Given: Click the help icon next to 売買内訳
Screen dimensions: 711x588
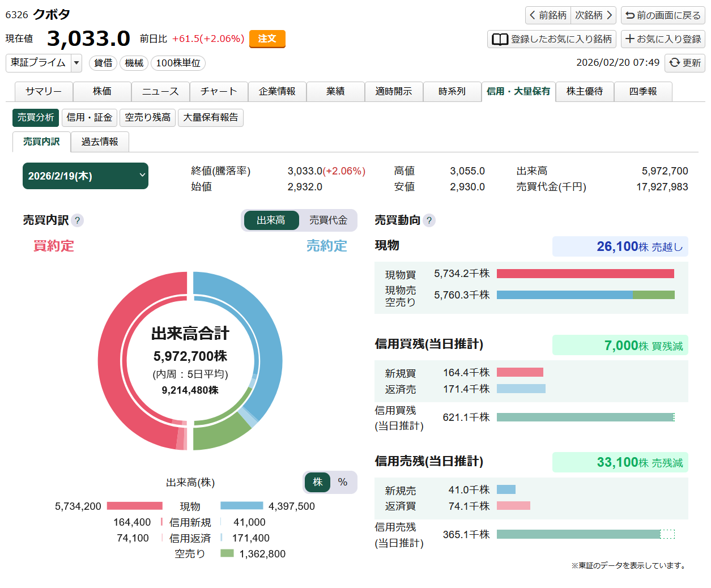Looking at the screenshot, I should coord(78,220).
